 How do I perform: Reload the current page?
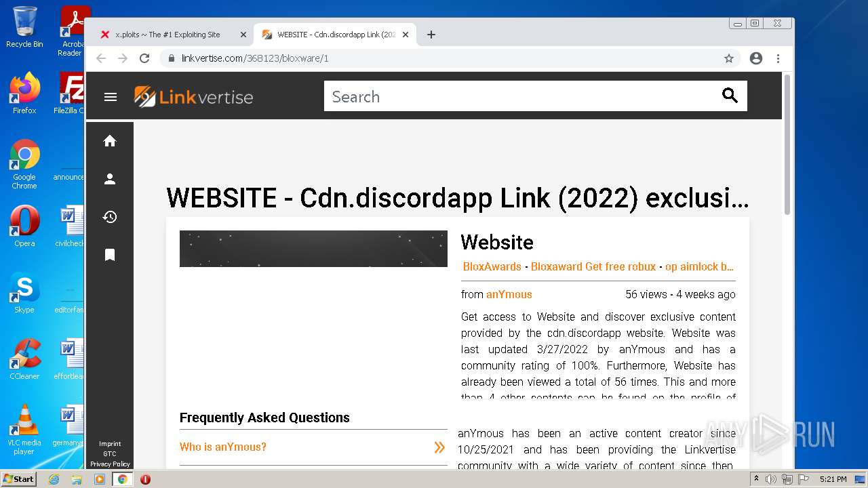click(x=144, y=58)
